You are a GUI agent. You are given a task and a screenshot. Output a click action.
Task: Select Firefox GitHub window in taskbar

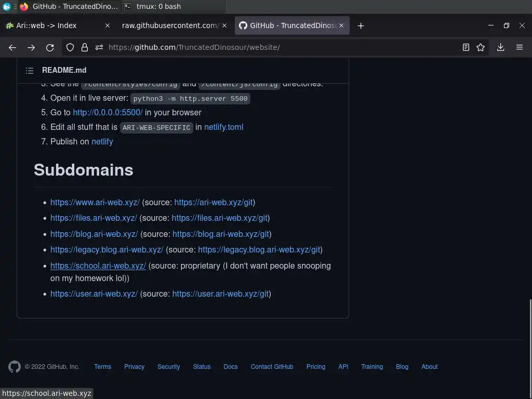pos(69,6)
